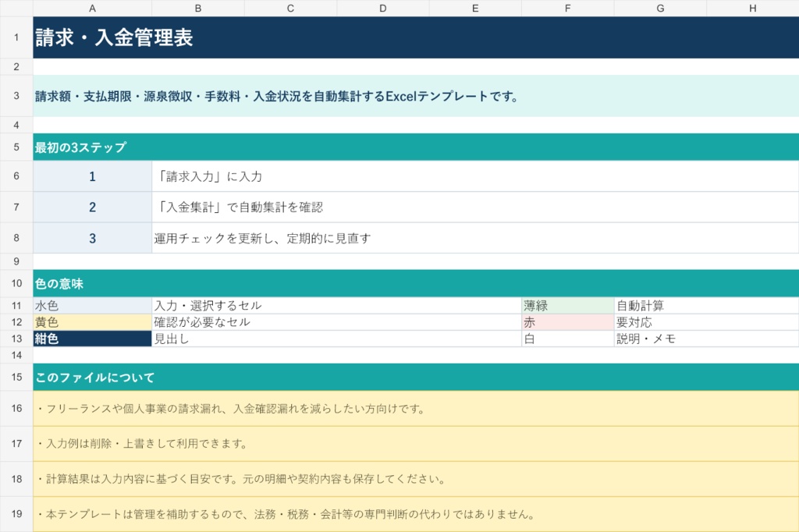Click the description starting with 請求額・支払期限

pos(416,96)
